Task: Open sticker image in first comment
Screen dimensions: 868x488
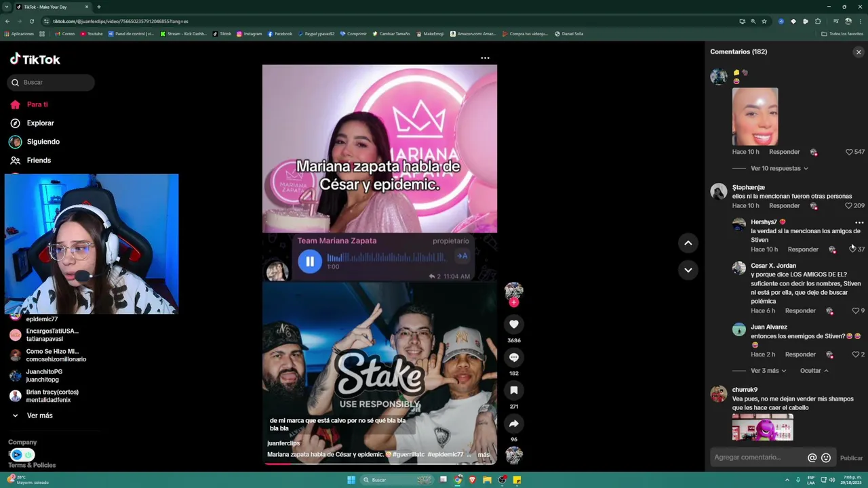Action: 755,116
